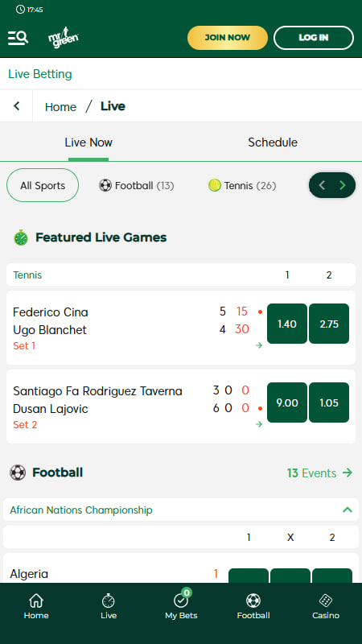Select odds 1.40 for Federico Cina
The width and height of the screenshot is (362, 644).
pos(287,324)
